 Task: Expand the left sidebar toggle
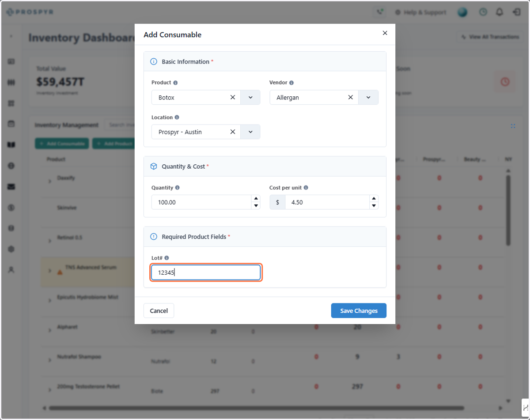[11, 36]
